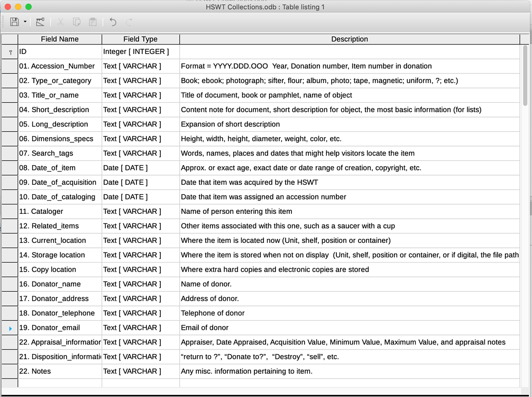The width and height of the screenshot is (532, 397).
Task: Save the table design
Action: pos(13,22)
